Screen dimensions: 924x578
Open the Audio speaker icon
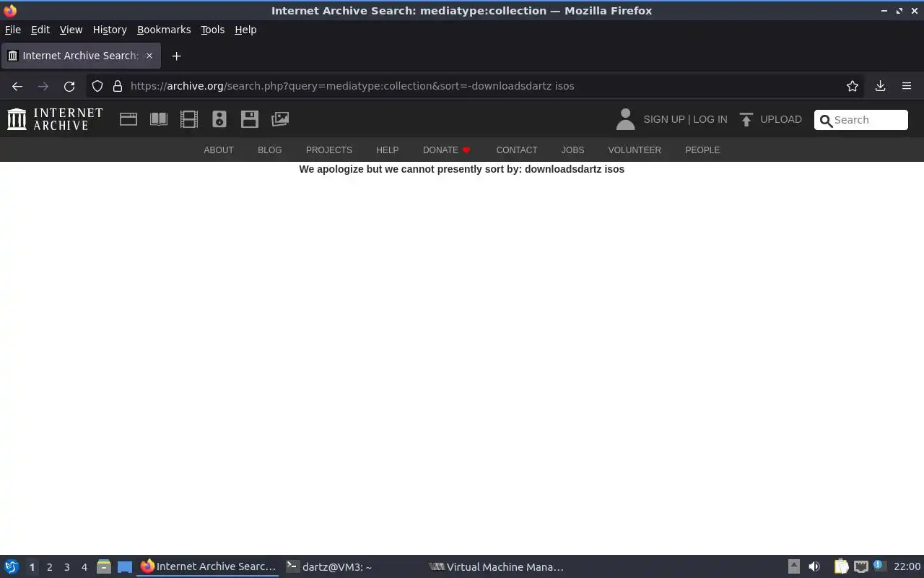click(x=219, y=119)
